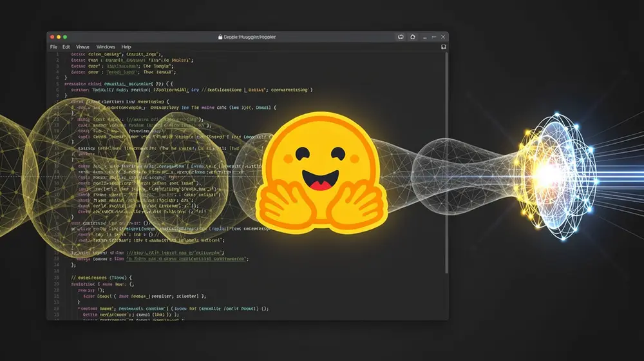The image size is (644, 361).
Task: Open the File menu
Action: click(x=54, y=47)
